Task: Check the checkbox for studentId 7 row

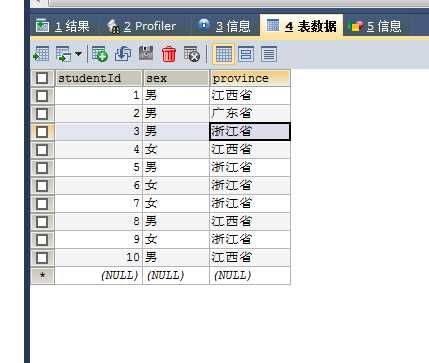Action: [x=42, y=204]
